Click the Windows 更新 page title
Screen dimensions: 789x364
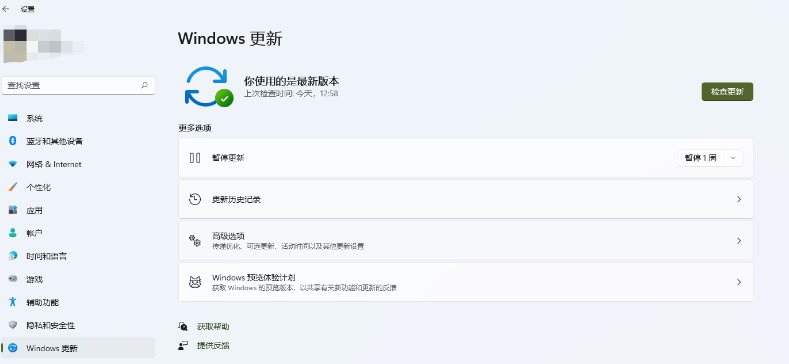pyautogui.click(x=230, y=39)
